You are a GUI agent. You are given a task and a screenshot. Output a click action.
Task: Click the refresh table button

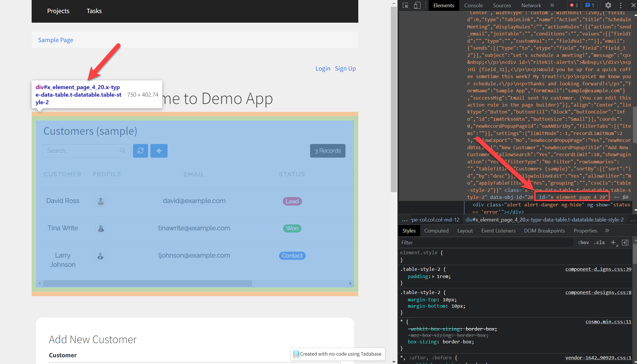coord(141,151)
